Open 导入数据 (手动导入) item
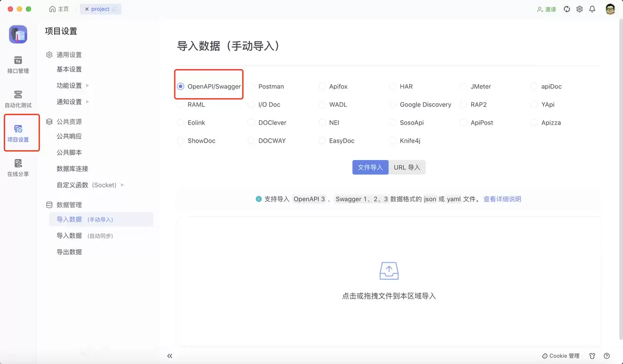Image resolution: width=623 pixels, height=364 pixels. click(x=101, y=219)
